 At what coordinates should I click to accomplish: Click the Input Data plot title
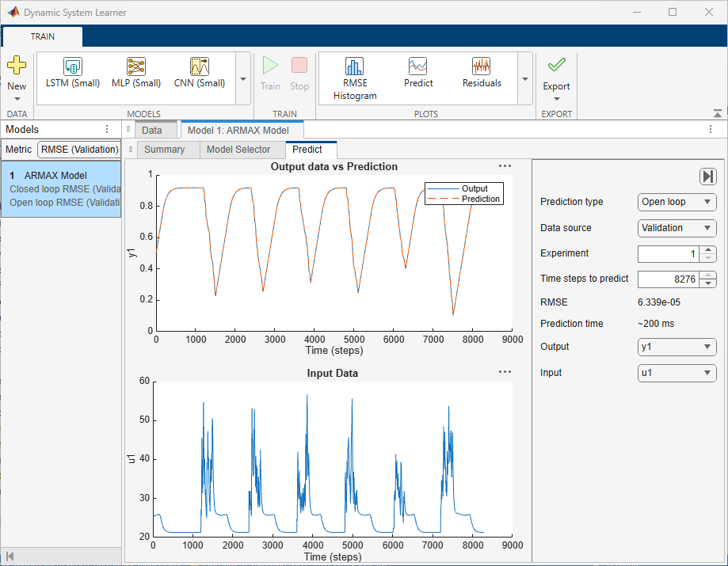(333, 373)
